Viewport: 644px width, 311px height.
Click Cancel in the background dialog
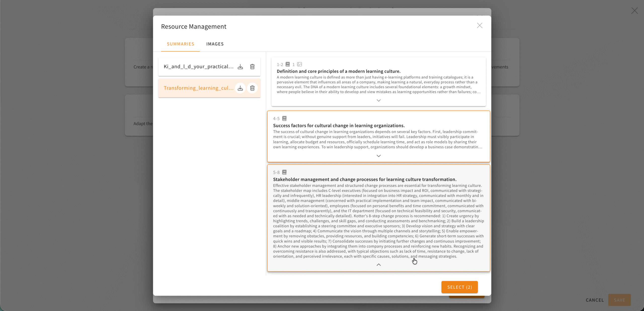595,300
